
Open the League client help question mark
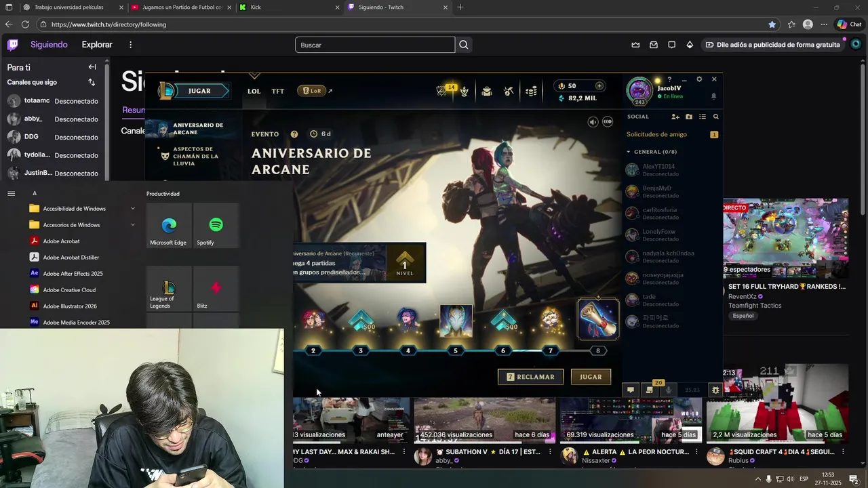pyautogui.click(x=669, y=79)
